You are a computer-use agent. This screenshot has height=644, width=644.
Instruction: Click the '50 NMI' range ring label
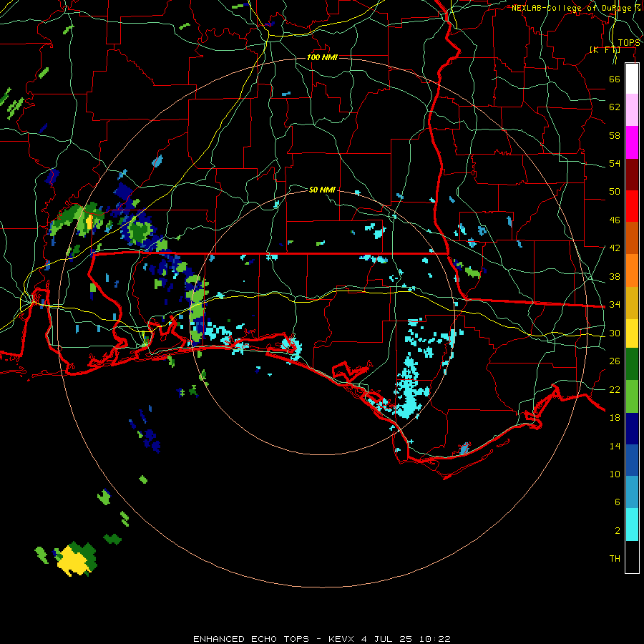click(322, 190)
